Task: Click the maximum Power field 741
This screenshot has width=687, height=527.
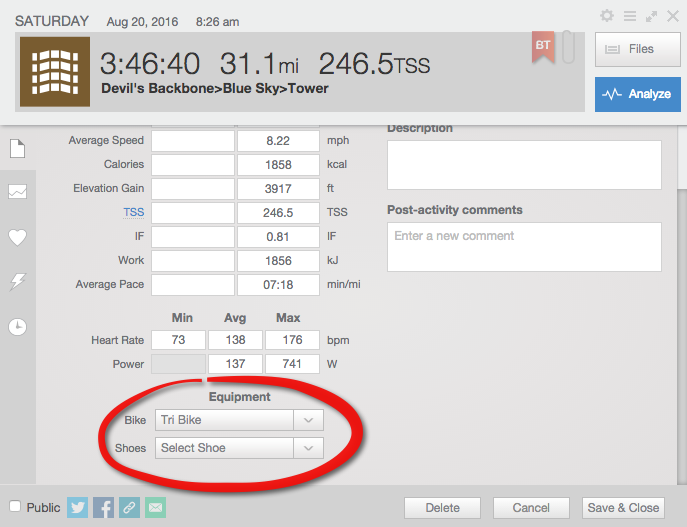Action: [292, 364]
